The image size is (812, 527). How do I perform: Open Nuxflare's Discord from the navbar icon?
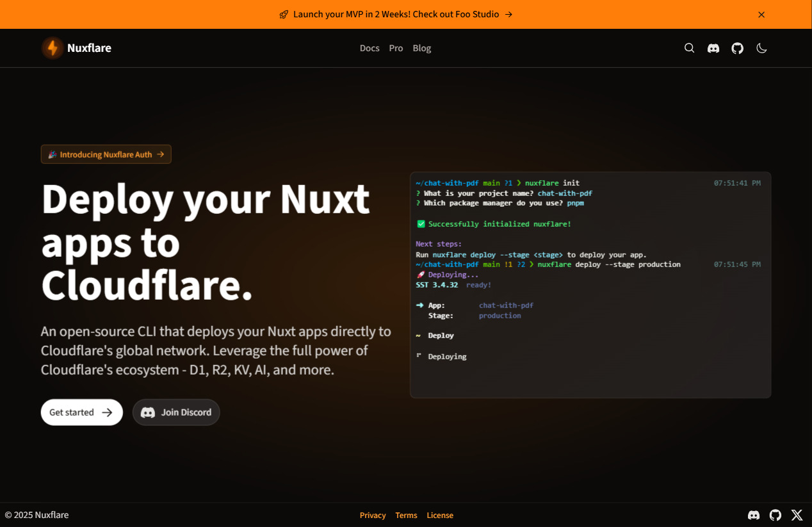point(713,48)
